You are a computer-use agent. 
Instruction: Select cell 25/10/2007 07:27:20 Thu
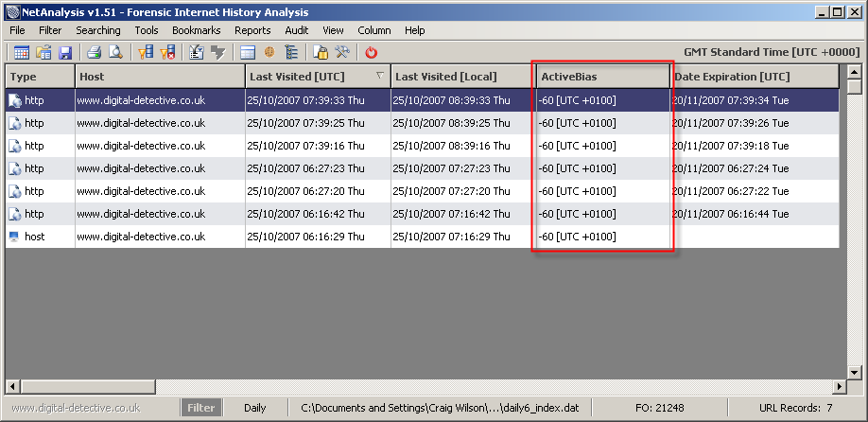[x=463, y=191]
